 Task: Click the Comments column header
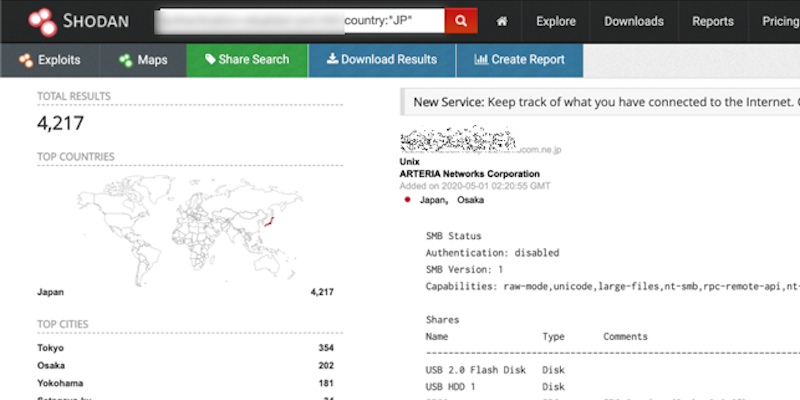point(625,337)
